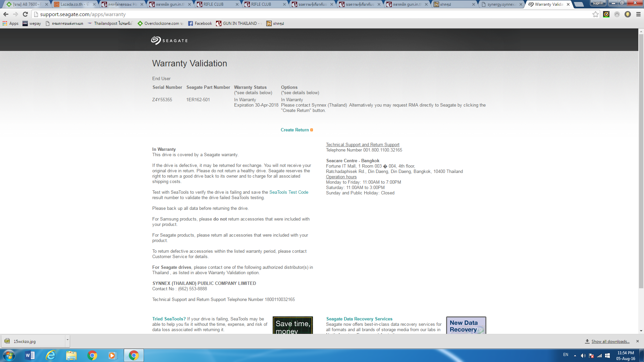The width and height of the screenshot is (644, 362).
Task: Open Facebook bookmark
Action: 200,23
